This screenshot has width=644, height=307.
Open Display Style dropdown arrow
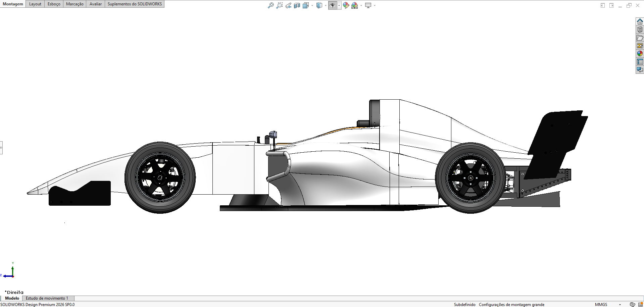[x=326, y=5]
